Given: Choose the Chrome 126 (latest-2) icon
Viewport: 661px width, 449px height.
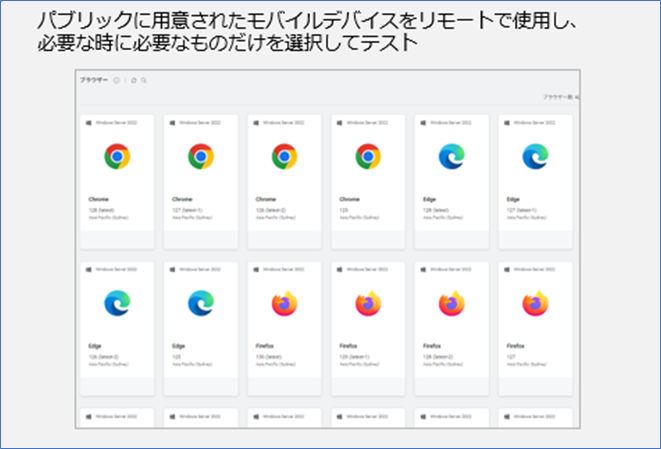Looking at the screenshot, I should (285, 156).
